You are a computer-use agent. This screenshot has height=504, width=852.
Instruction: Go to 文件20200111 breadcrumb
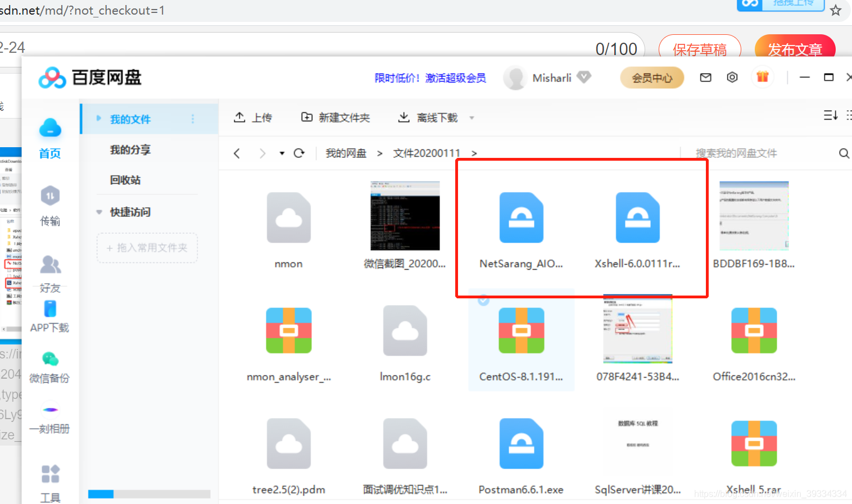coord(427,153)
